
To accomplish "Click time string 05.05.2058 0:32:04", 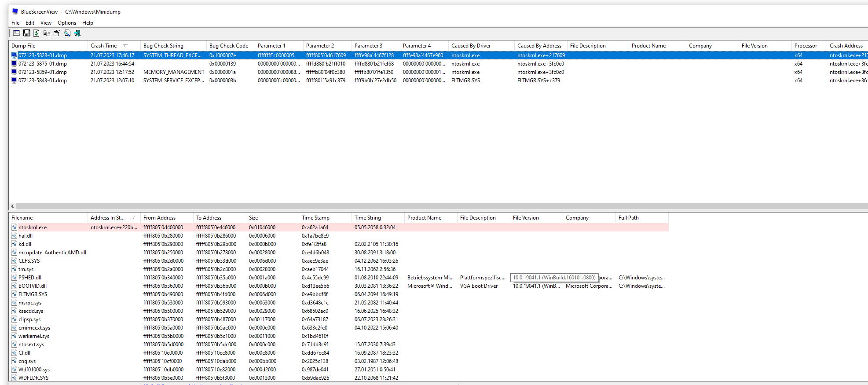I will coord(375,227).
